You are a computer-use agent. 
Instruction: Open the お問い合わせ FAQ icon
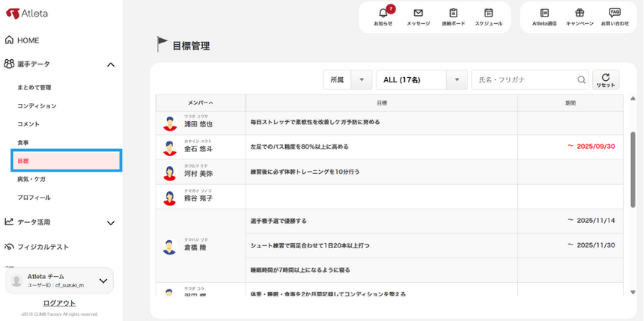pyautogui.click(x=614, y=14)
